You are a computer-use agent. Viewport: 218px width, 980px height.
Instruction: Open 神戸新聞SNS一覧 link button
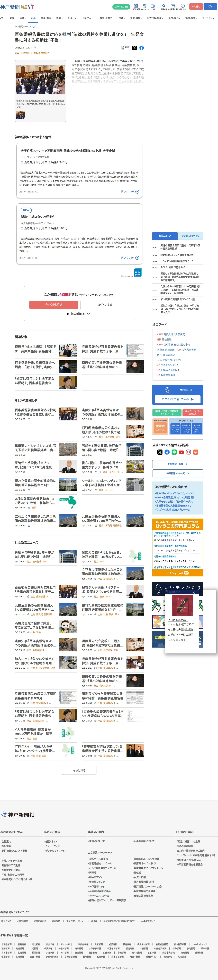(x=178, y=473)
